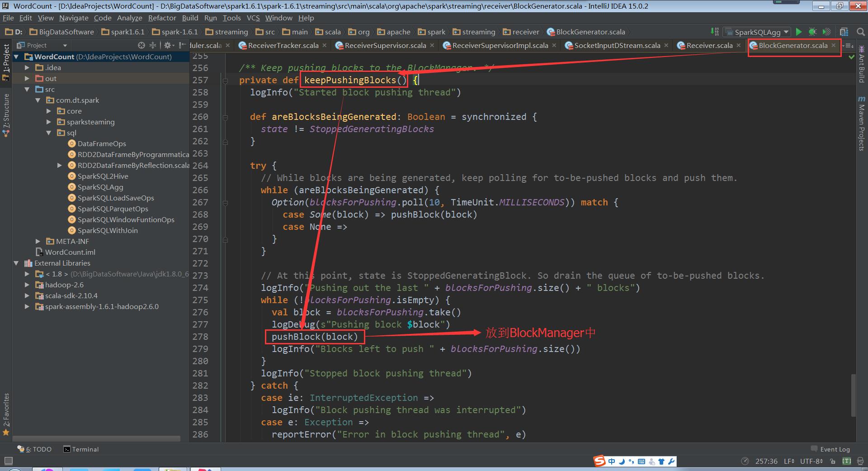Click cursor position 257:36 in status bar

pos(766,461)
